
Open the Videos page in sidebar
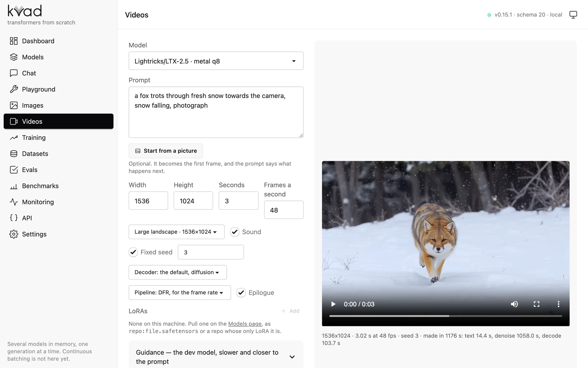pos(59,121)
